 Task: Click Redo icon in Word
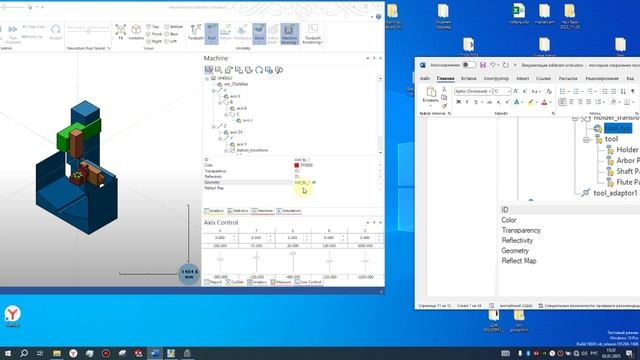(505, 65)
